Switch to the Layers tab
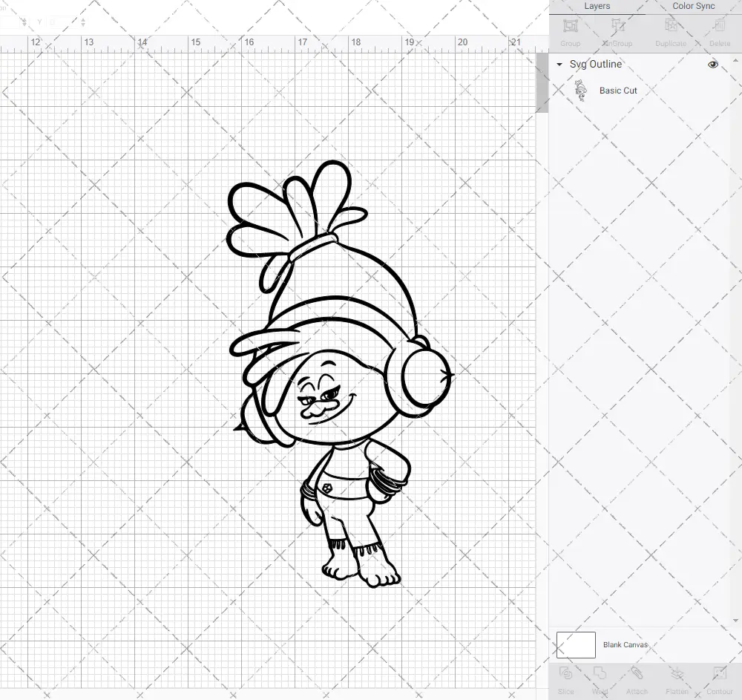The height and width of the screenshot is (700, 742). [x=597, y=7]
